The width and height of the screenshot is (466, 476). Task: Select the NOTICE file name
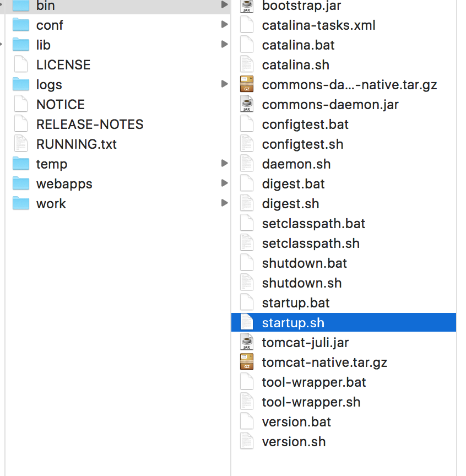coord(61,105)
